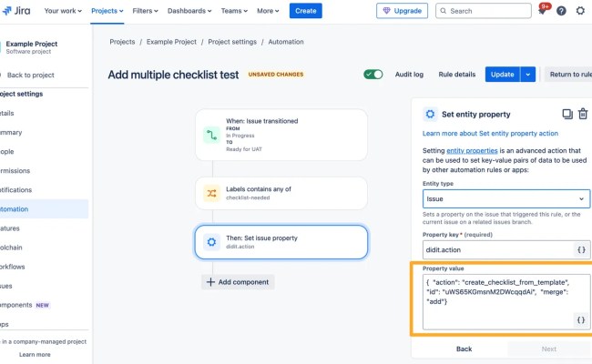
Task: Click the Set entity property gear icon
Action: 430,114
